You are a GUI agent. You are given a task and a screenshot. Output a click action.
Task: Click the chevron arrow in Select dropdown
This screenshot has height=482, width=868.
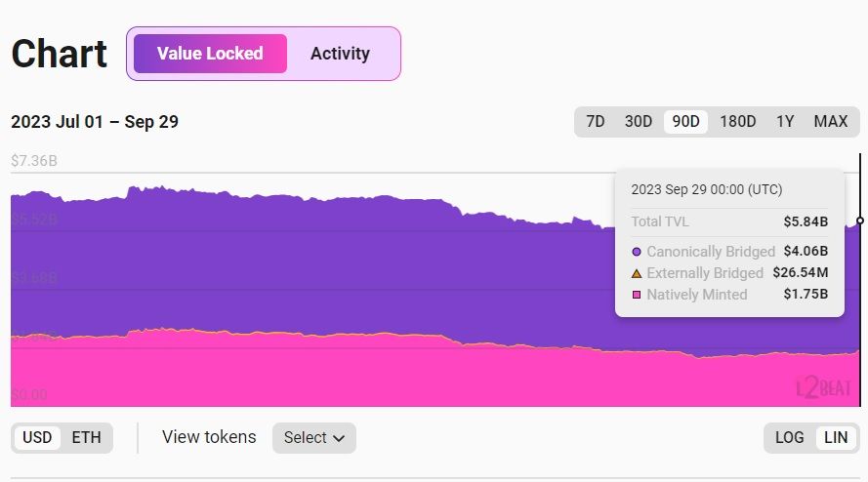pyautogui.click(x=339, y=438)
